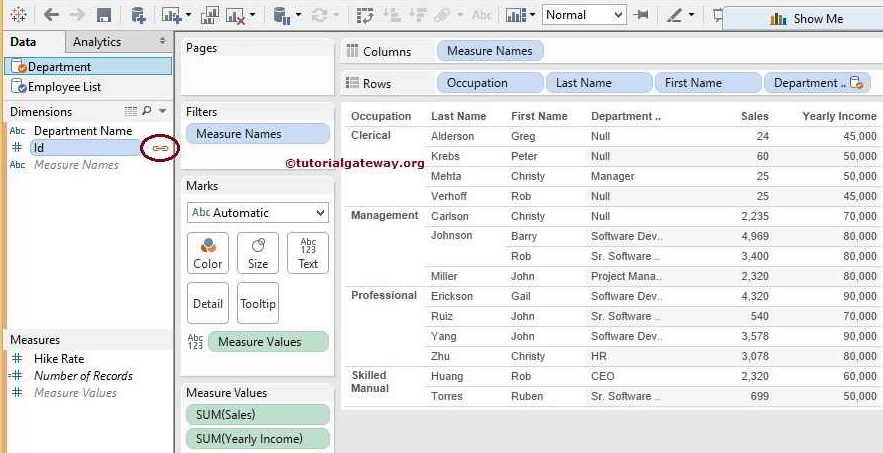This screenshot has width=883, height=453.
Task: Click the Highlight pen icon
Action: (674, 15)
